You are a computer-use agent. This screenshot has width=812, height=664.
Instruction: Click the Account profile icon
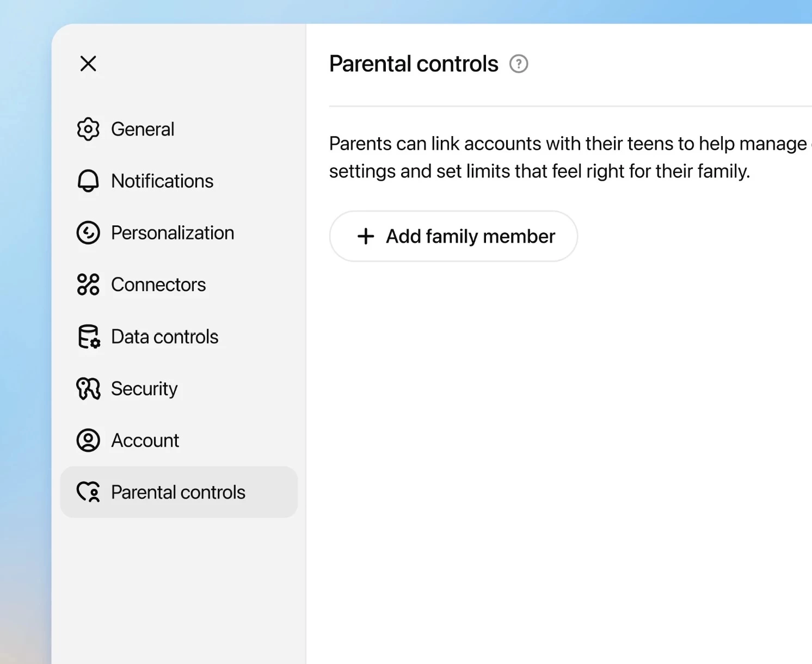(x=88, y=440)
